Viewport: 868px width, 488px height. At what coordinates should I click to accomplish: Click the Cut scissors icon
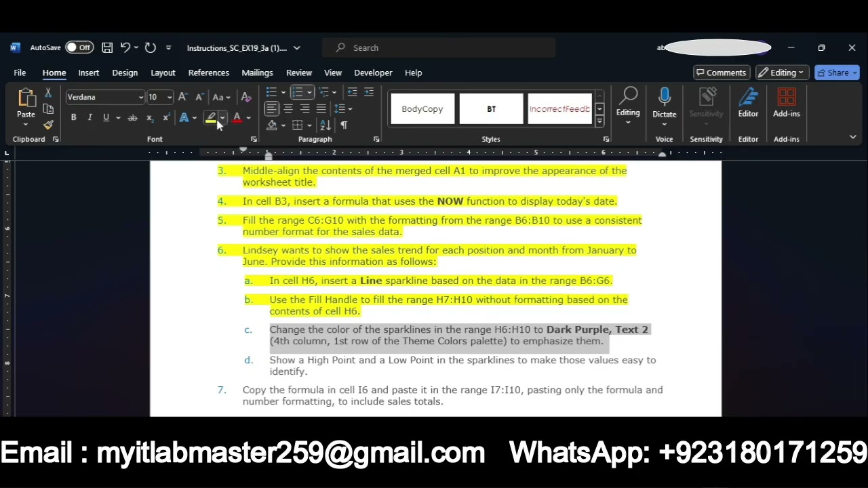48,93
